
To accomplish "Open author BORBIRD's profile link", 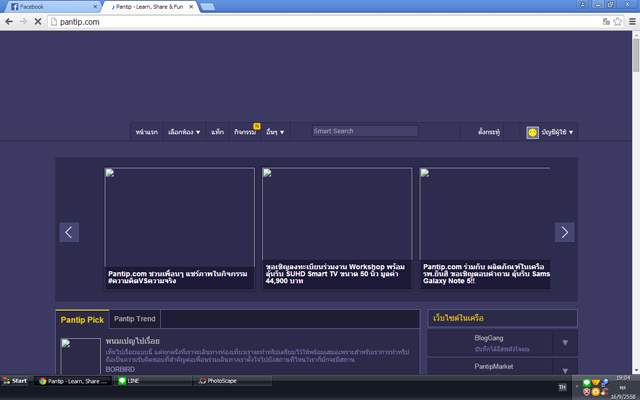I will (x=120, y=369).
